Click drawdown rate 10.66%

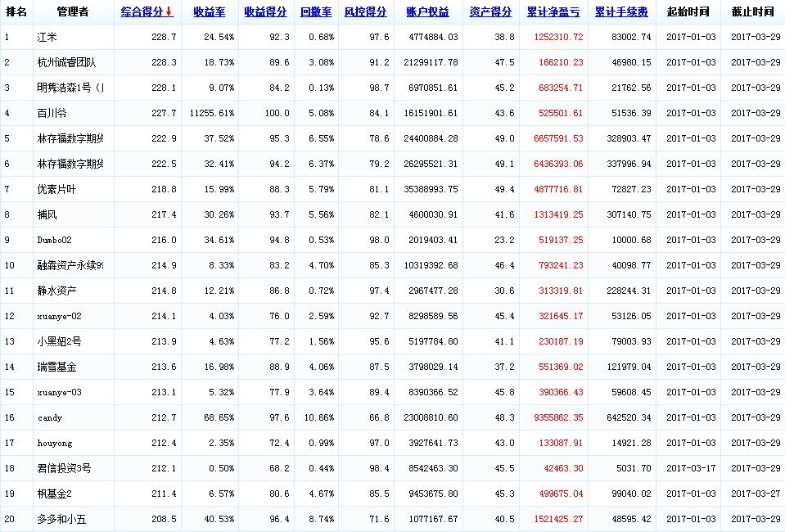coord(319,418)
